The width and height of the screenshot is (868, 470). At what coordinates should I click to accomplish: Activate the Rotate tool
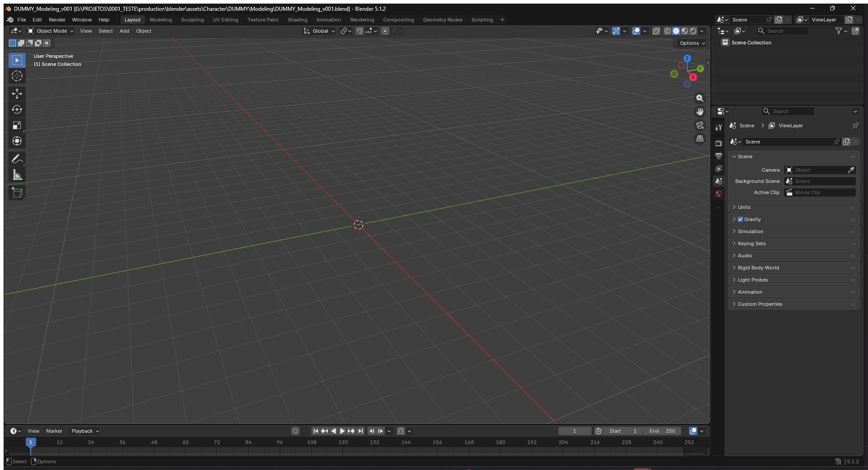pos(17,109)
